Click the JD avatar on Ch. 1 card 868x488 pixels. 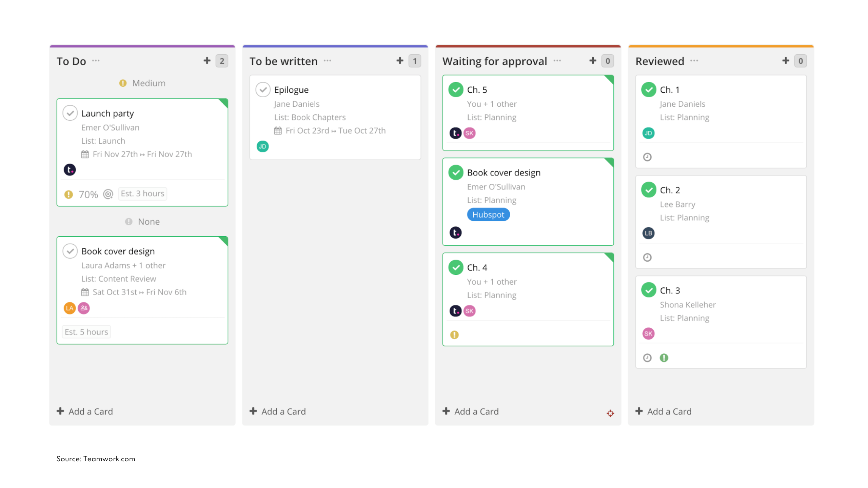tap(648, 133)
